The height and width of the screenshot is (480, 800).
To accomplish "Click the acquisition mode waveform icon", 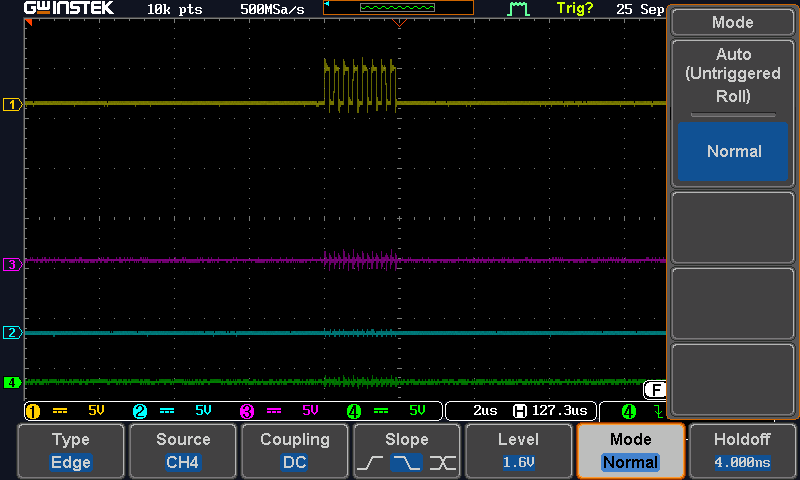I will point(518,8).
